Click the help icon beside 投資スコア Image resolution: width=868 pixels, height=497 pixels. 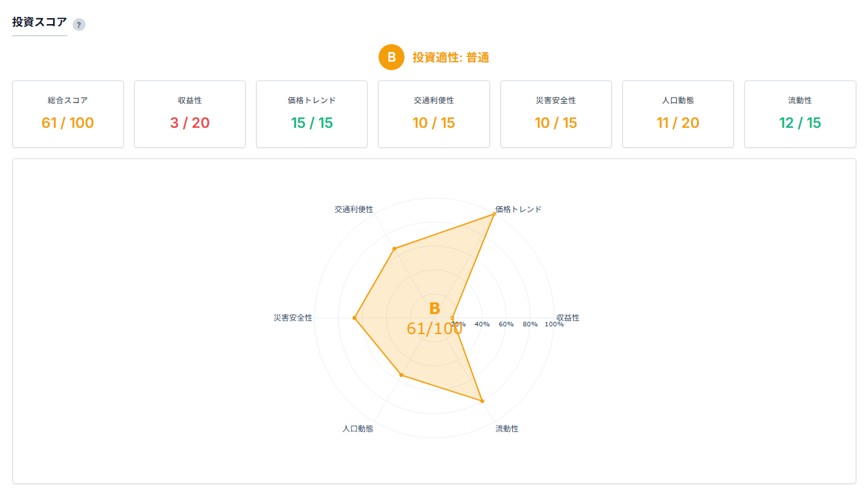point(78,25)
